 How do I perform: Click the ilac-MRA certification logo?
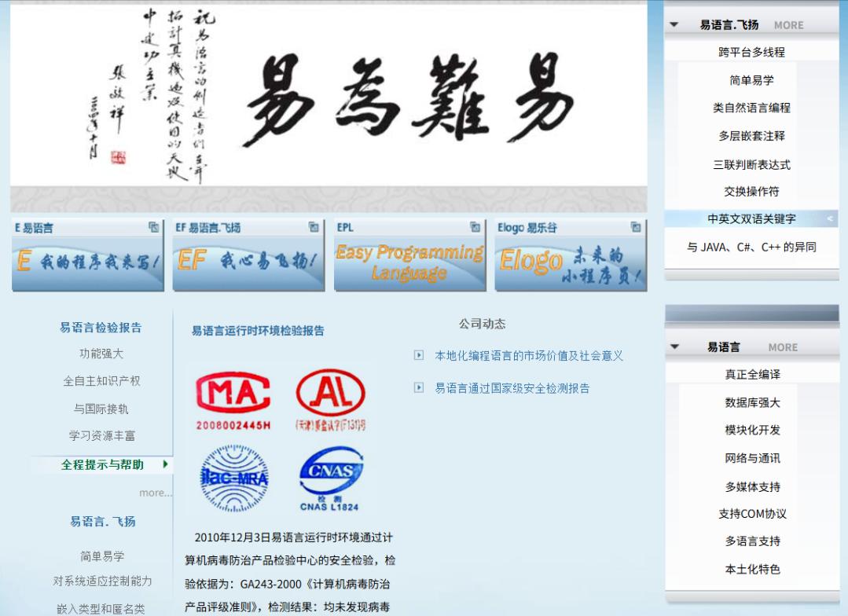point(234,478)
